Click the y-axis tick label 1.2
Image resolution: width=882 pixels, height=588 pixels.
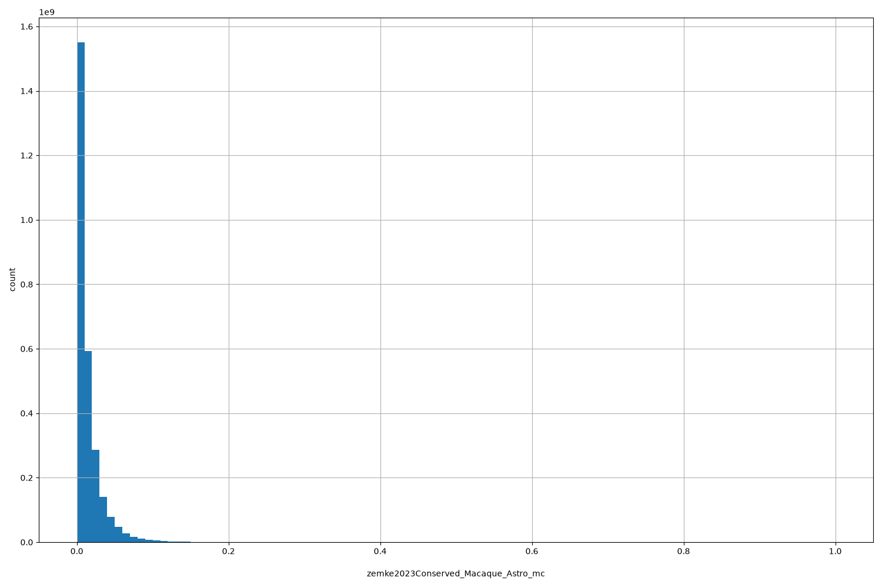pos(27,156)
